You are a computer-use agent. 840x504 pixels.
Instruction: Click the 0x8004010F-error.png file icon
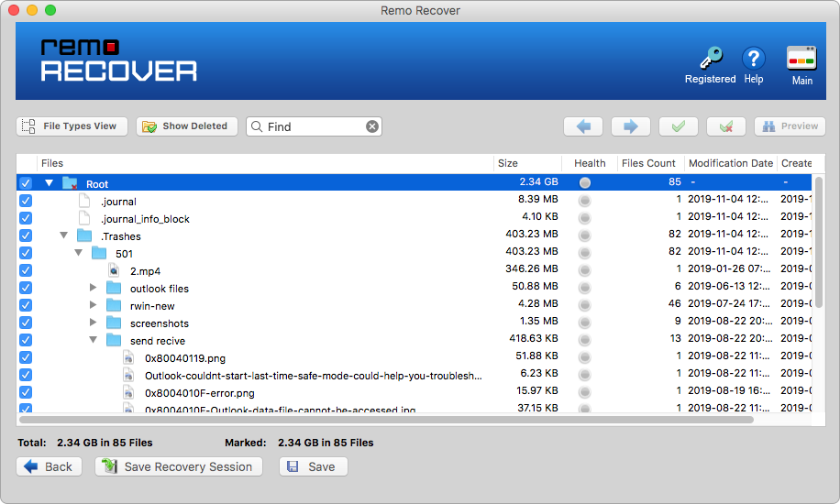[x=128, y=392]
